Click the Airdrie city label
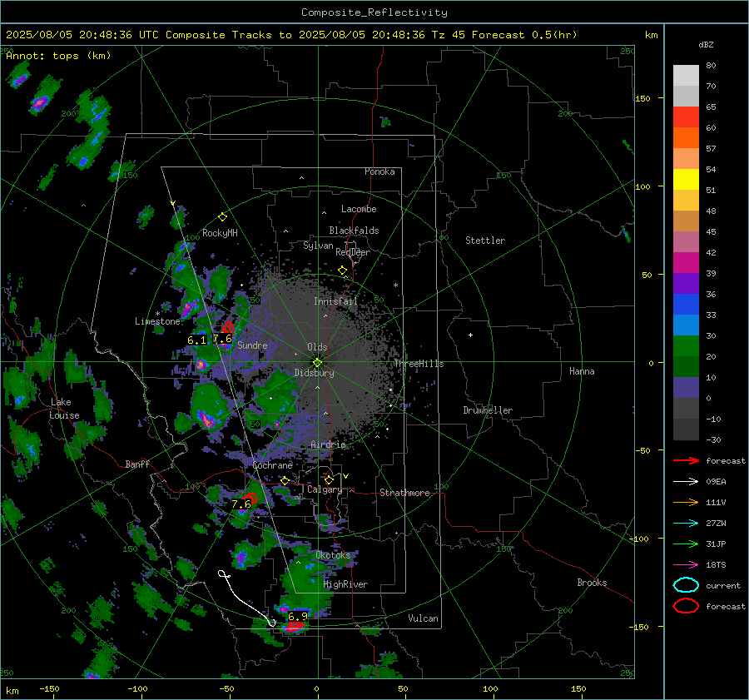The height and width of the screenshot is (700, 749). (x=328, y=444)
